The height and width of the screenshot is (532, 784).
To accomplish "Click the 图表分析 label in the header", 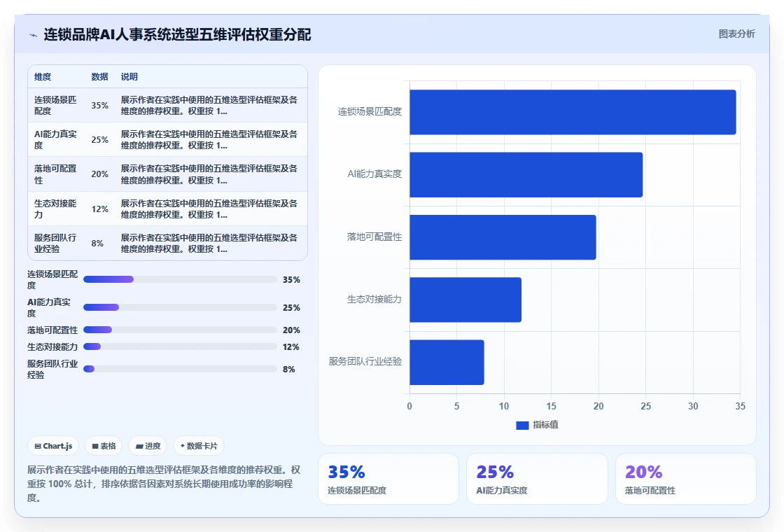I will click(736, 34).
